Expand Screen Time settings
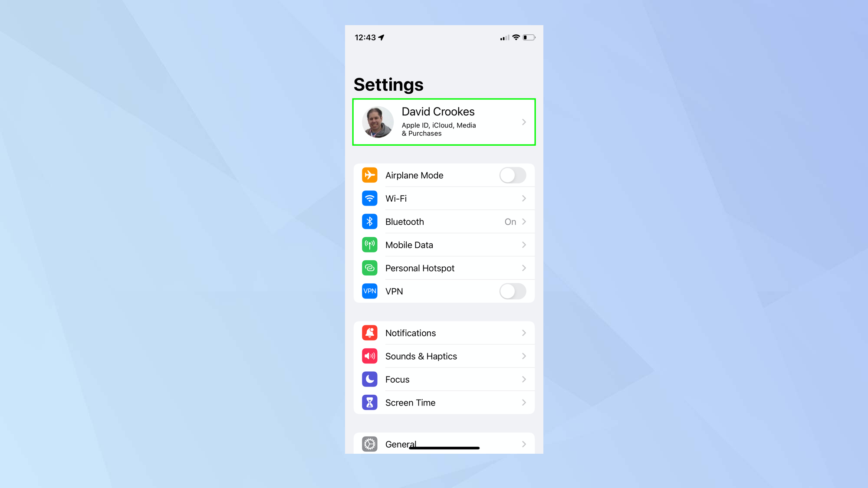Viewport: 868px width, 488px height. [444, 402]
